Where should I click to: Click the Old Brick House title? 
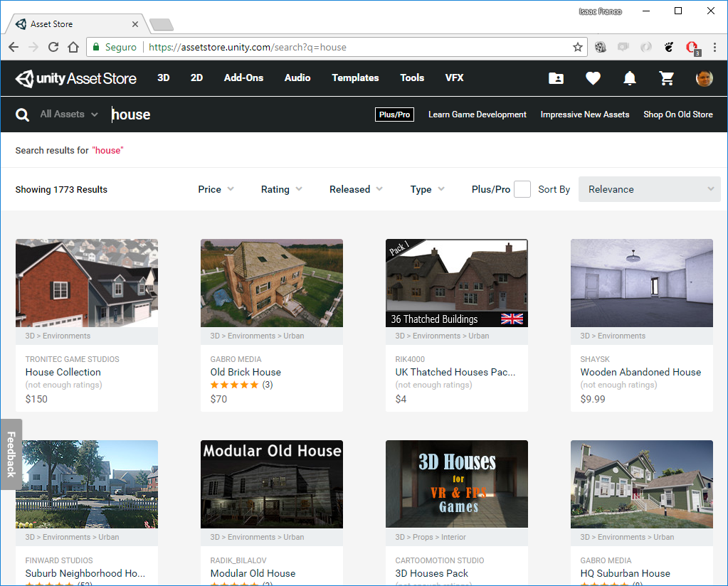coord(246,372)
